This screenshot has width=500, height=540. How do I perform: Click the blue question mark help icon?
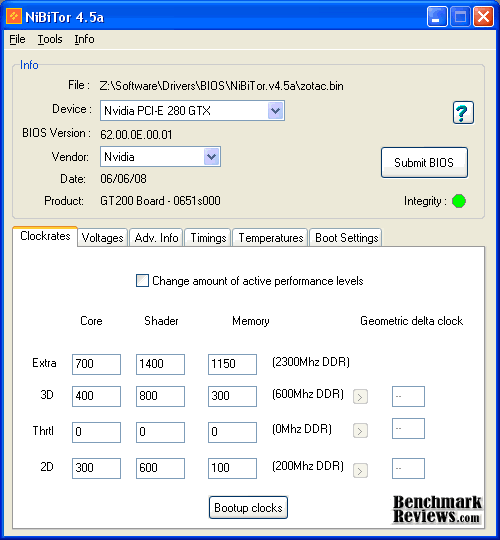(x=463, y=113)
